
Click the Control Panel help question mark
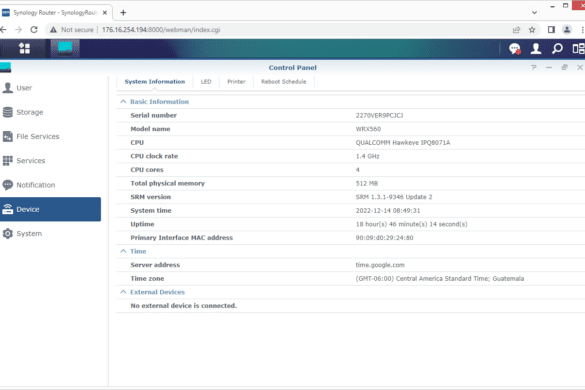pyautogui.click(x=534, y=68)
